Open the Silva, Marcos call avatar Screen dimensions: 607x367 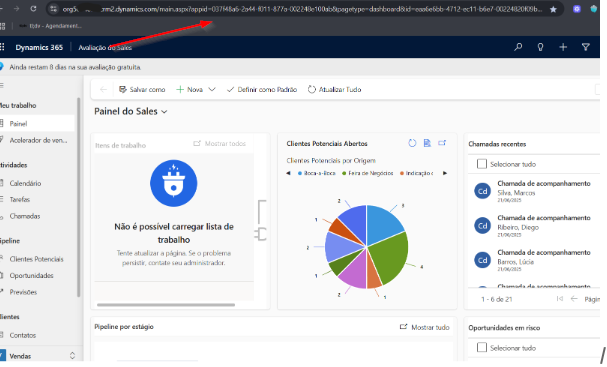[482, 191]
